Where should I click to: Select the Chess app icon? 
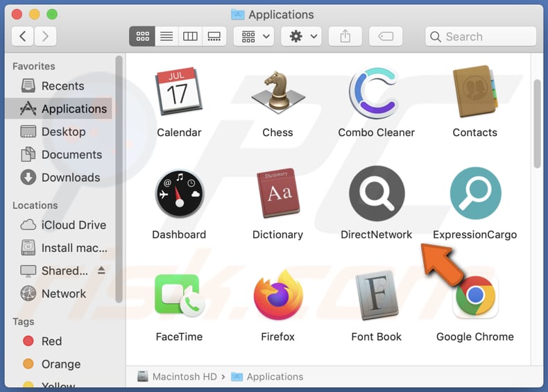[x=278, y=92]
